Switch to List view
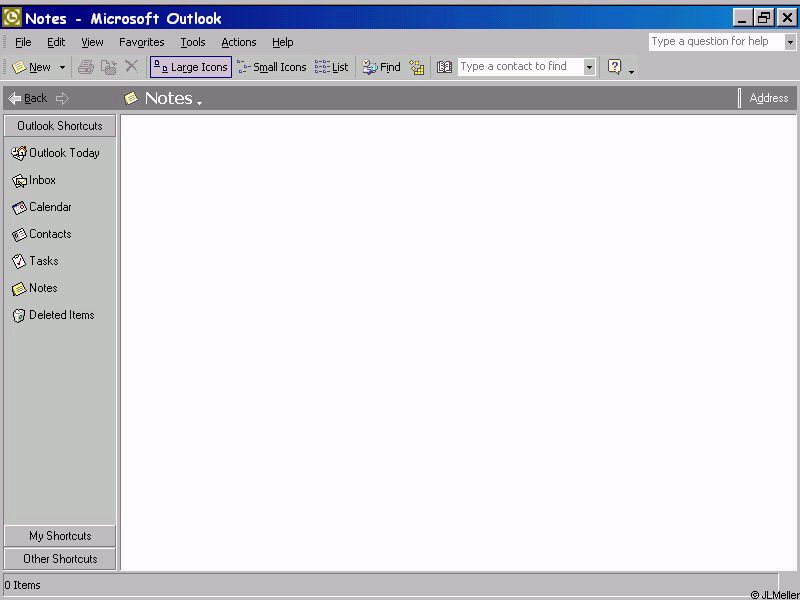The height and width of the screenshot is (600, 800). point(332,67)
